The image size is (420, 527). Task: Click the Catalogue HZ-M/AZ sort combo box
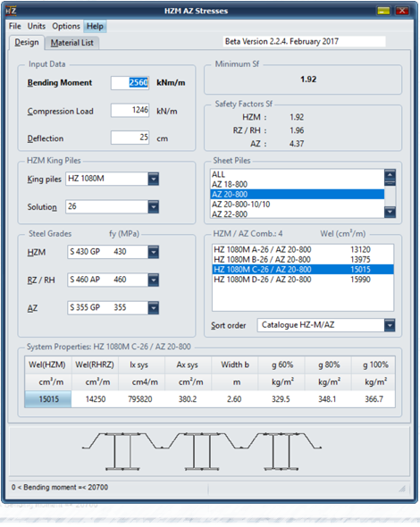[x=326, y=325]
